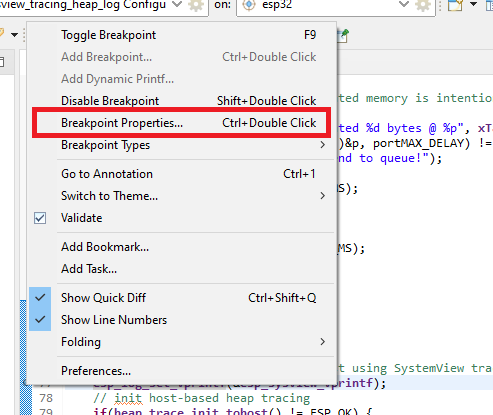Toggle Show Quick Diff option

(182, 298)
